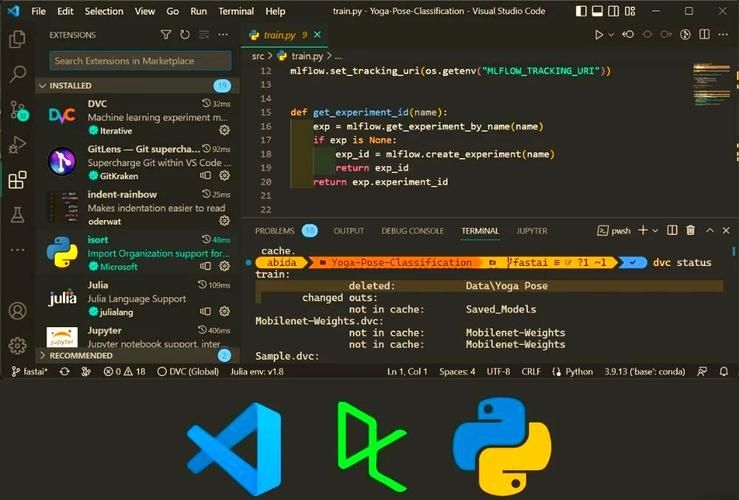Image resolution: width=739 pixels, height=500 pixels.
Task: Kill terminal with the trash icon
Action: (690, 231)
